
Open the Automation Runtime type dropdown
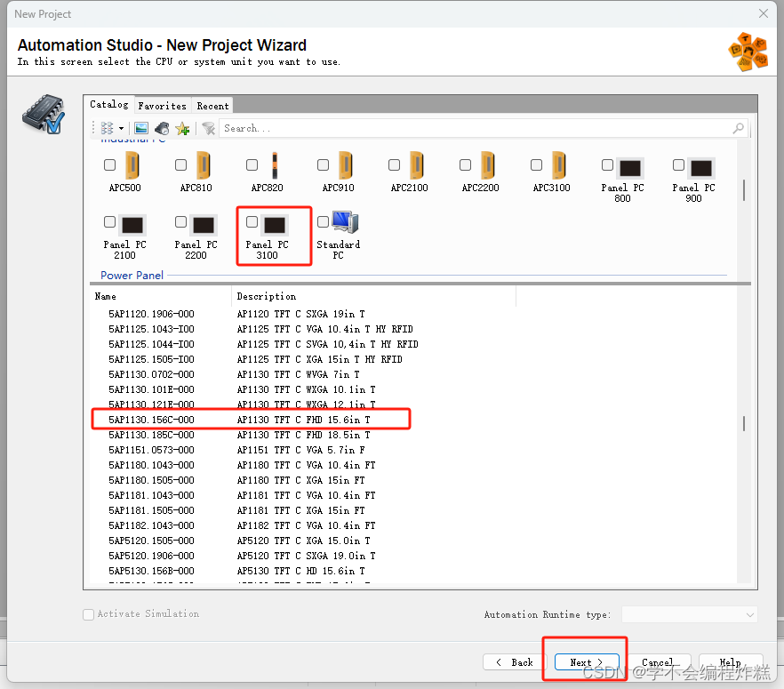click(x=690, y=614)
